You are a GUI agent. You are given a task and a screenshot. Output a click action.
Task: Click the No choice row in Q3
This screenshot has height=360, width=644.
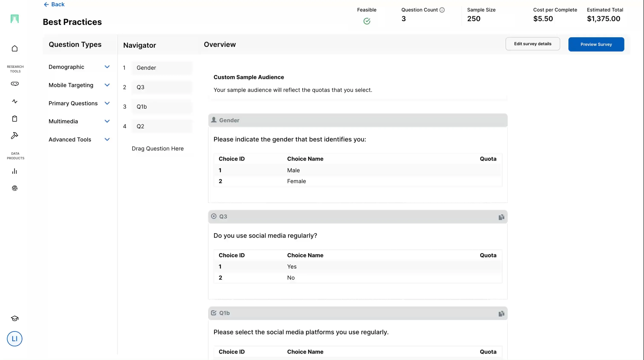click(358, 278)
